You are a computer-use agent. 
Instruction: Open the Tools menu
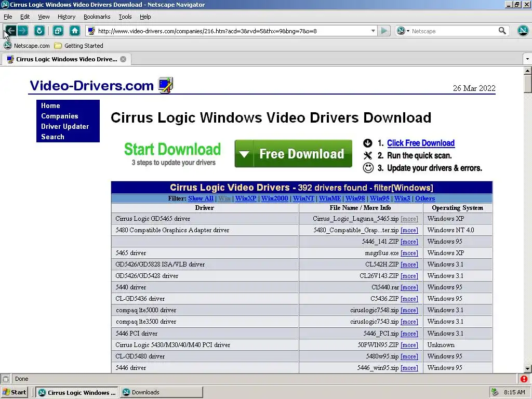coord(125,17)
